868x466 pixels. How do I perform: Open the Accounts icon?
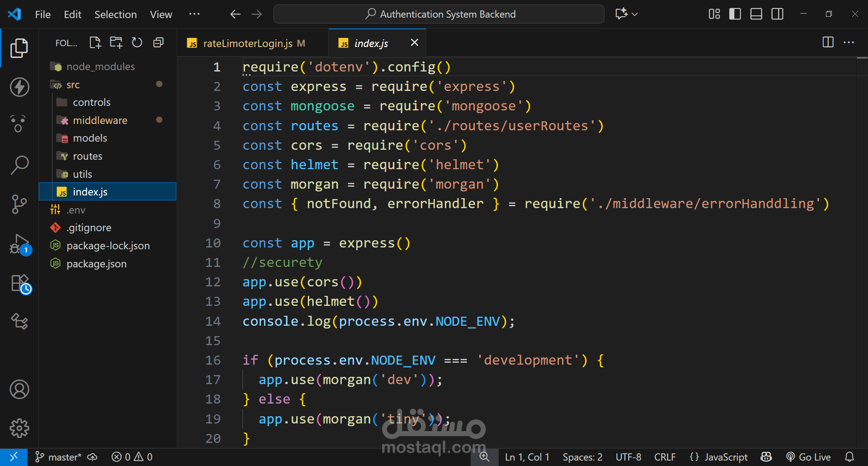(x=19, y=390)
